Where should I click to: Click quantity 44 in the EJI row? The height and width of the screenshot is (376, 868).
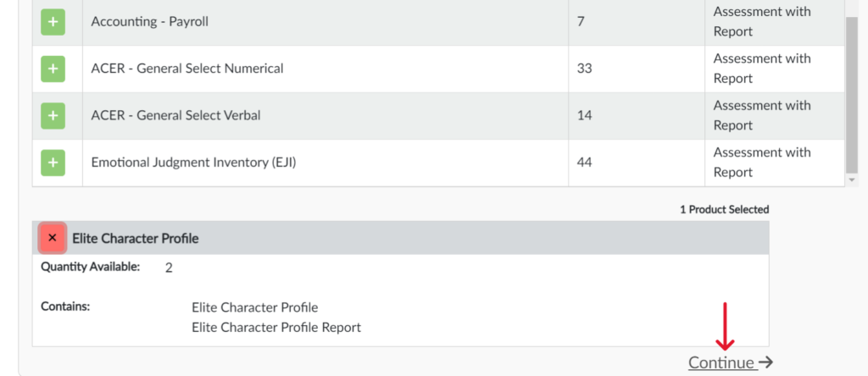click(584, 162)
